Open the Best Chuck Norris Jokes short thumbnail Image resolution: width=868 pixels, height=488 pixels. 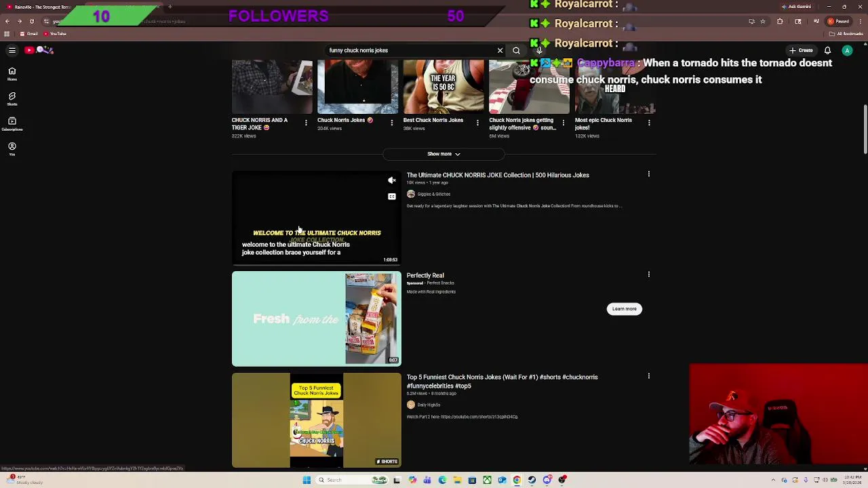(x=443, y=87)
